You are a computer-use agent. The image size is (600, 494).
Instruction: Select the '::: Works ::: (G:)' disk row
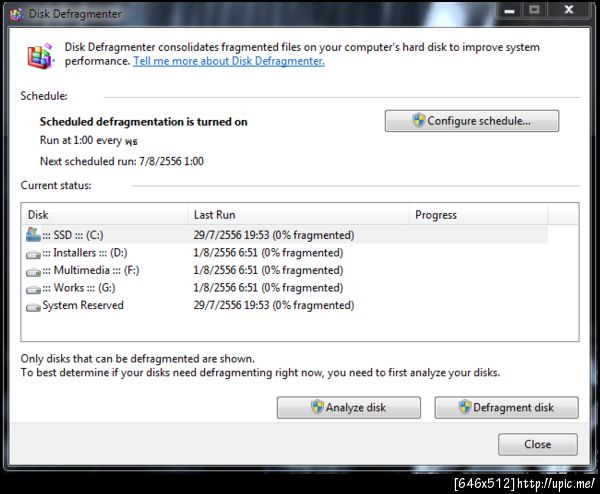pos(285,288)
